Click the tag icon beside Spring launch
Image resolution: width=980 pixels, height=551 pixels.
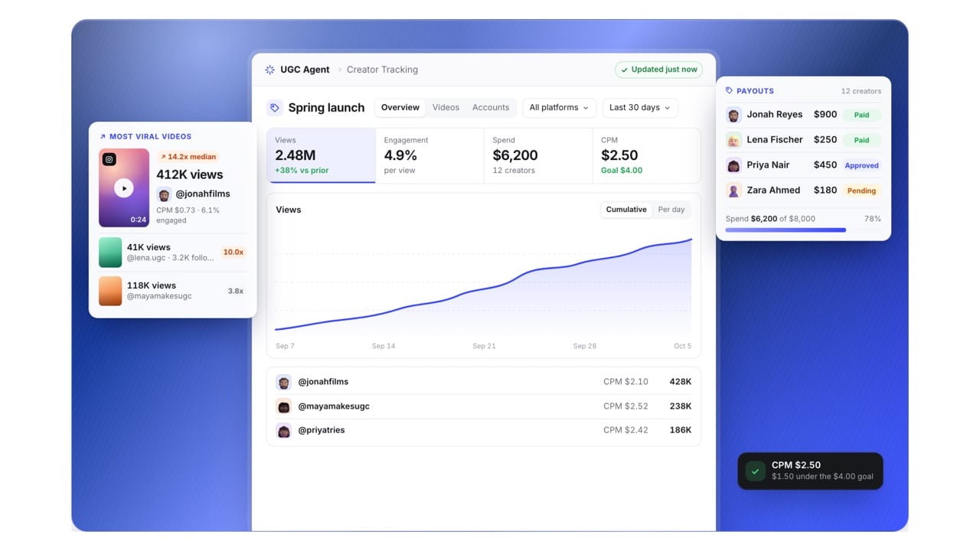(x=275, y=108)
